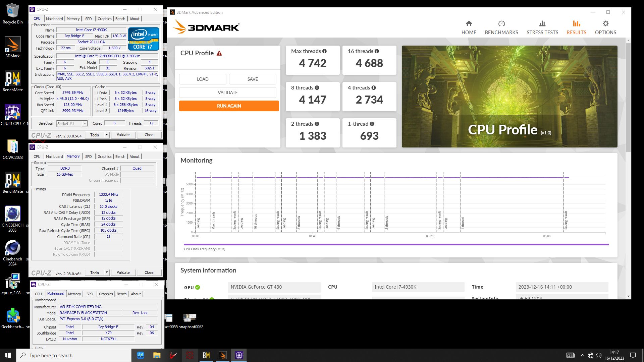Open OPTIONS gear in 3DMark
Image resolution: width=644 pixels, height=362 pixels.
(x=605, y=23)
